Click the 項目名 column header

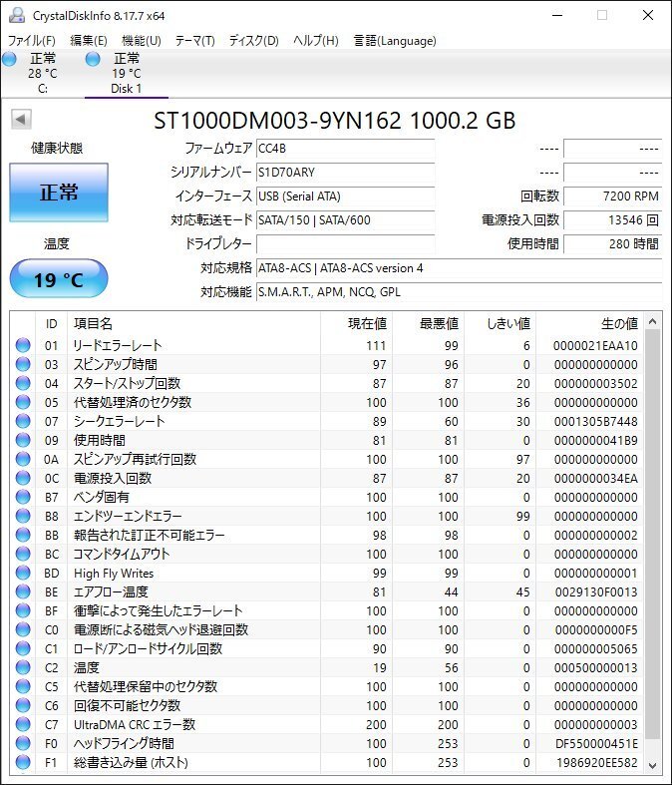click(x=193, y=324)
